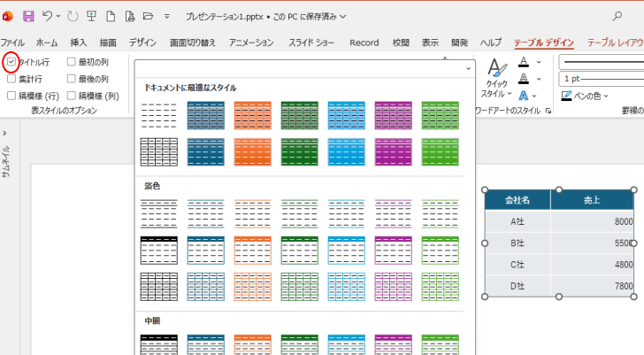Open file folder icon in quick access

click(148, 17)
